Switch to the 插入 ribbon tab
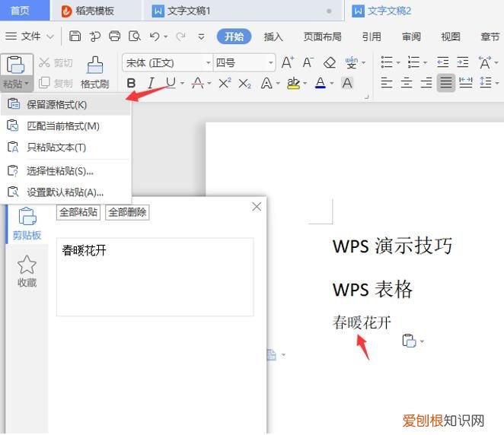This screenshot has width=504, height=435. click(x=273, y=37)
